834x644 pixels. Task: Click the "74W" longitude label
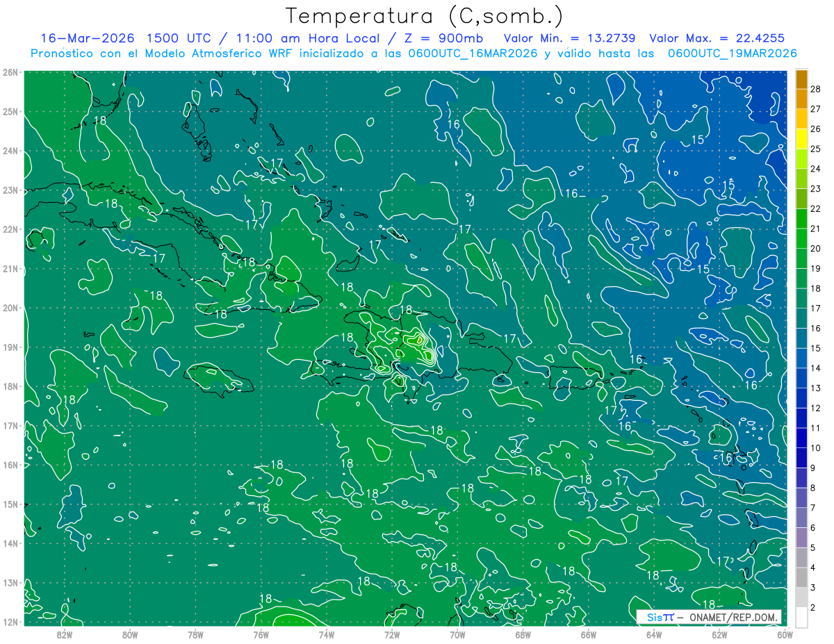326,634
